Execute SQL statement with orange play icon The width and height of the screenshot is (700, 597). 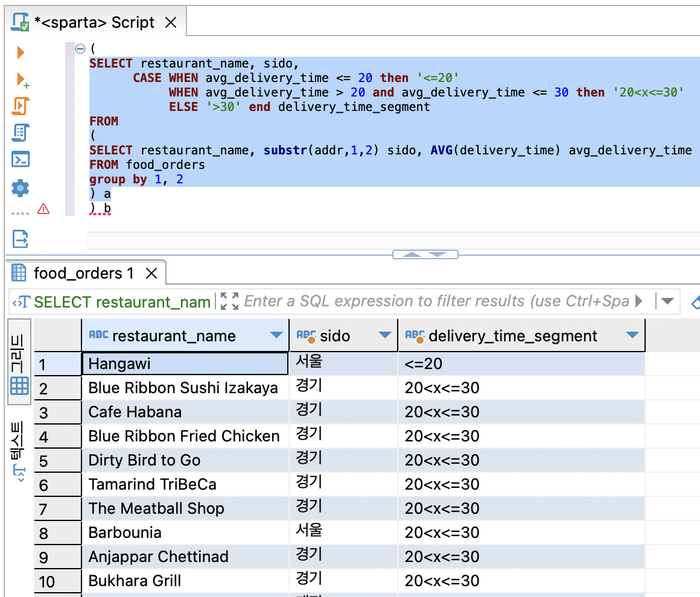[20, 52]
